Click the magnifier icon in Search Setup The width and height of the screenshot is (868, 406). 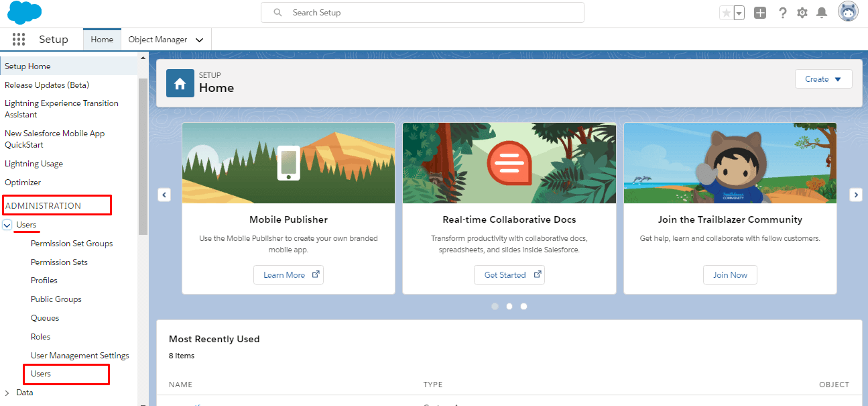[x=277, y=13]
